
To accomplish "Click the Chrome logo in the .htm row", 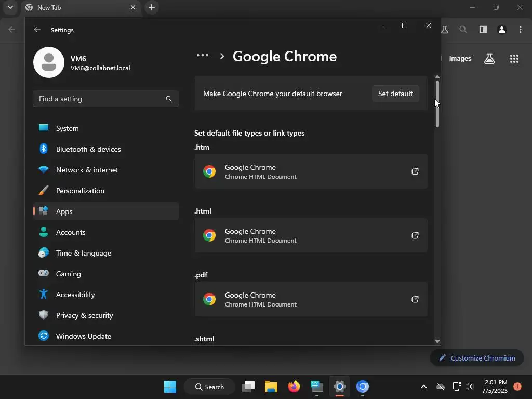I will (209, 171).
